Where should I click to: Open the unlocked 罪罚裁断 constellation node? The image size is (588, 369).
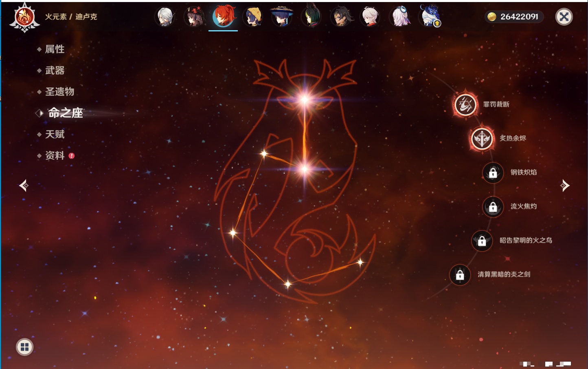coord(465,105)
